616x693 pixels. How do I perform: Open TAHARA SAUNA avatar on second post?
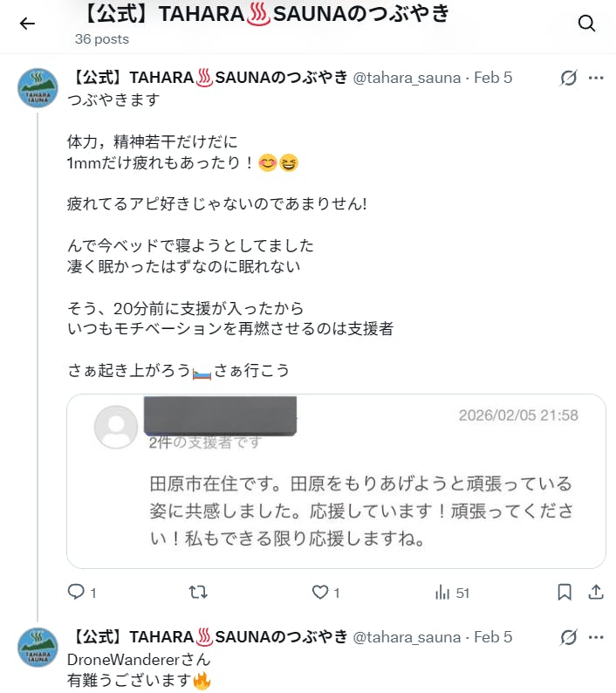(x=38, y=647)
